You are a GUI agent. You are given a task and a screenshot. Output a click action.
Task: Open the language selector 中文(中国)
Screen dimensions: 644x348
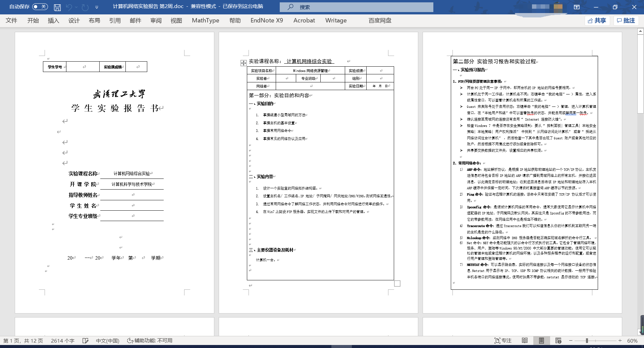(x=107, y=341)
